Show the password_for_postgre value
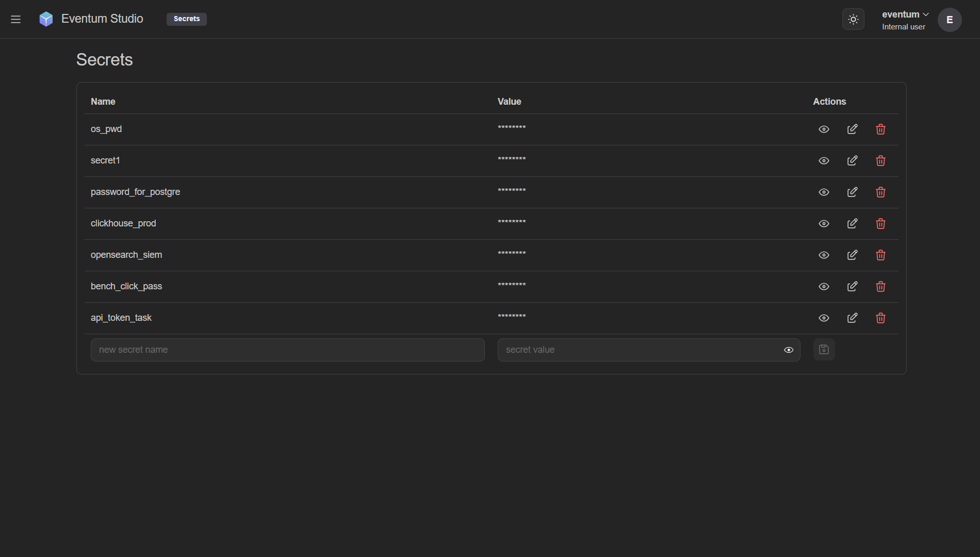The height and width of the screenshot is (557, 980). [824, 192]
